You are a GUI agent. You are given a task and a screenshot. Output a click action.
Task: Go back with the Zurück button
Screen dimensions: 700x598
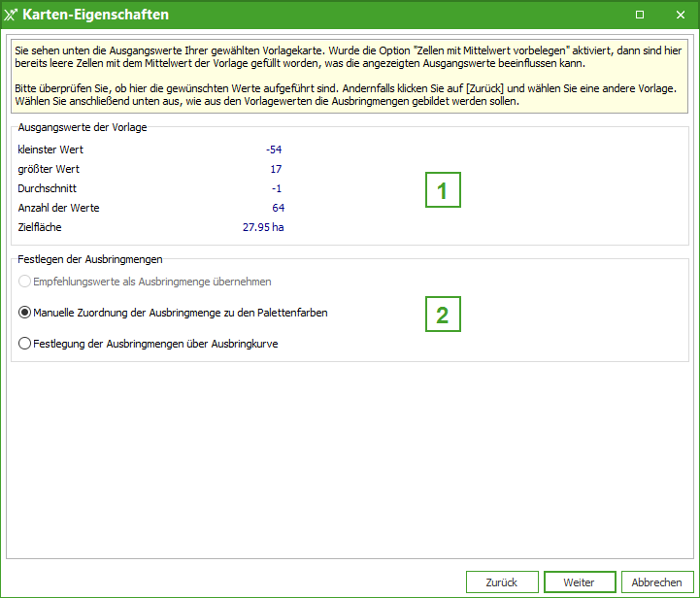502,581
